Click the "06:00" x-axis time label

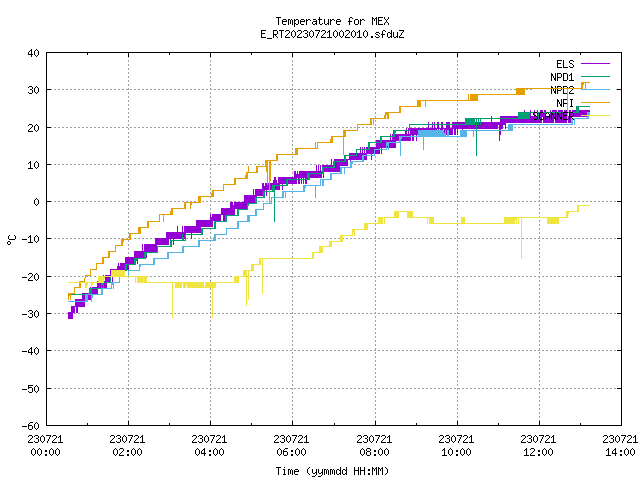point(291,452)
